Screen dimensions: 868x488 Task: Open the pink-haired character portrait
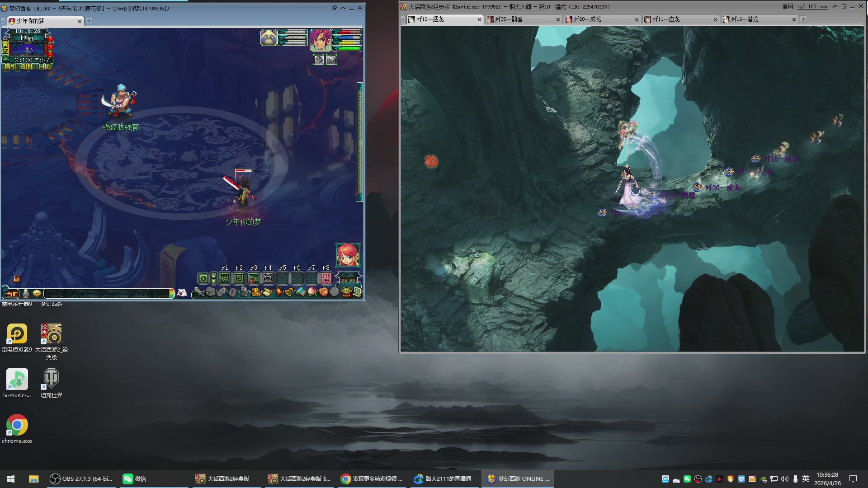tap(321, 39)
